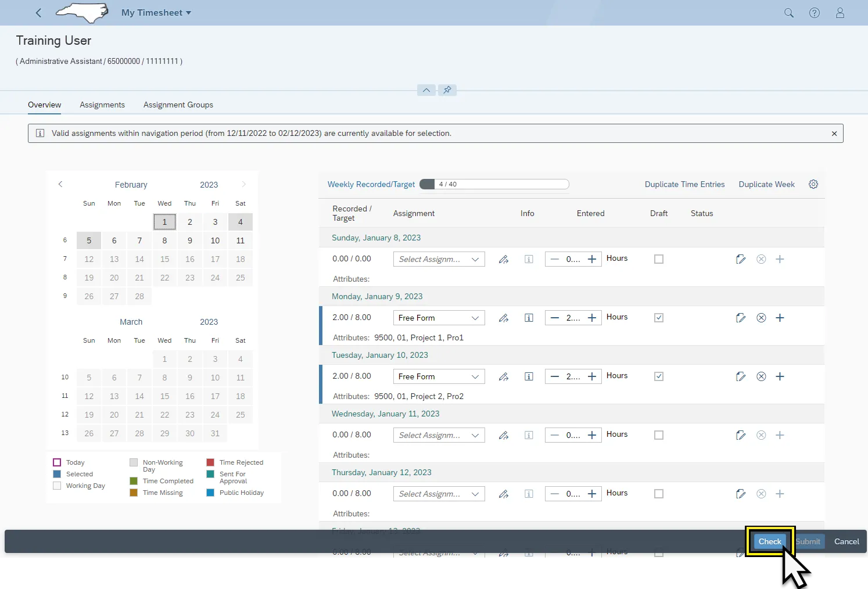
Task: Click the Weekly Recorded/Target progress bar
Action: click(494, 184)
